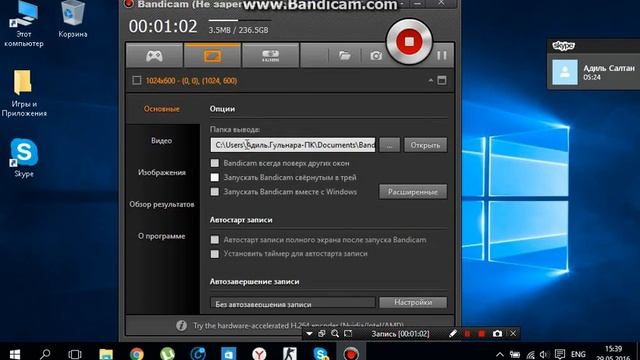Stop recording with the big red button
Image resolution: width=640 pixels, height=360 pixels.
pos(409,41)
